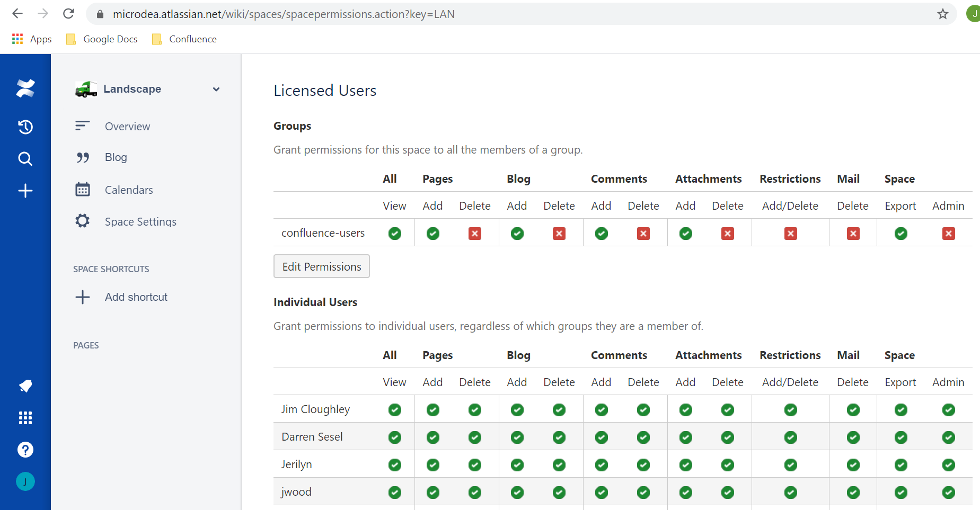The height and width of the screenshot is (510, 980).
Task: Open the Calendars sidebar item
Action: 129,190
